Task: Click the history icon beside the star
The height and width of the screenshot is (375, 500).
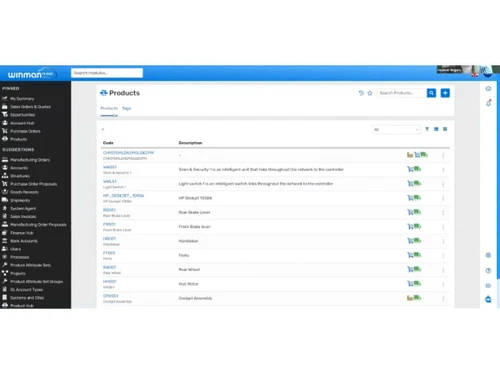Action: (x=361, y=93)
